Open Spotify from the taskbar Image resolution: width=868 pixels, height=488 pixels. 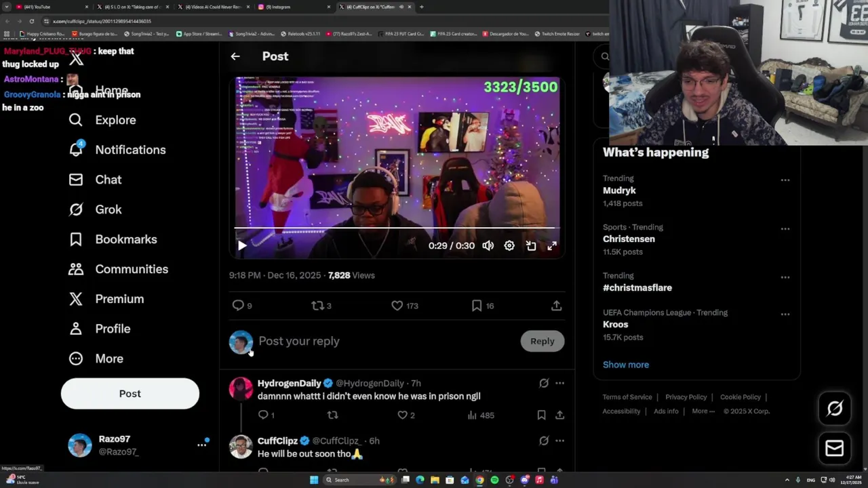(x=494, y=480)
